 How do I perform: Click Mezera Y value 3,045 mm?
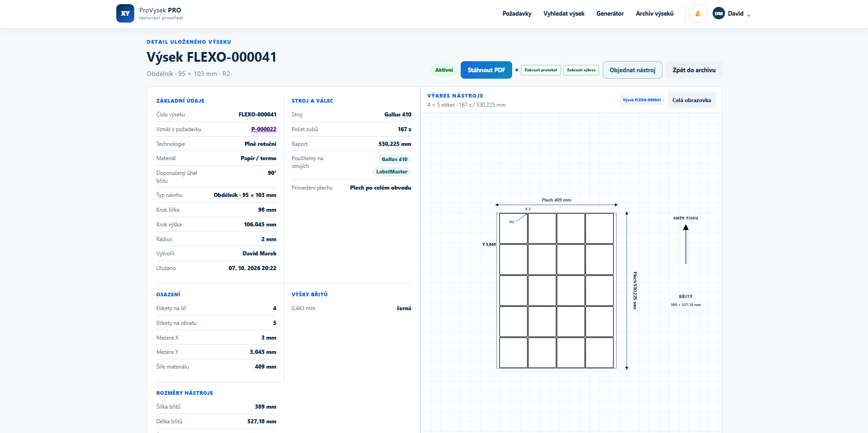coord(263,352)
